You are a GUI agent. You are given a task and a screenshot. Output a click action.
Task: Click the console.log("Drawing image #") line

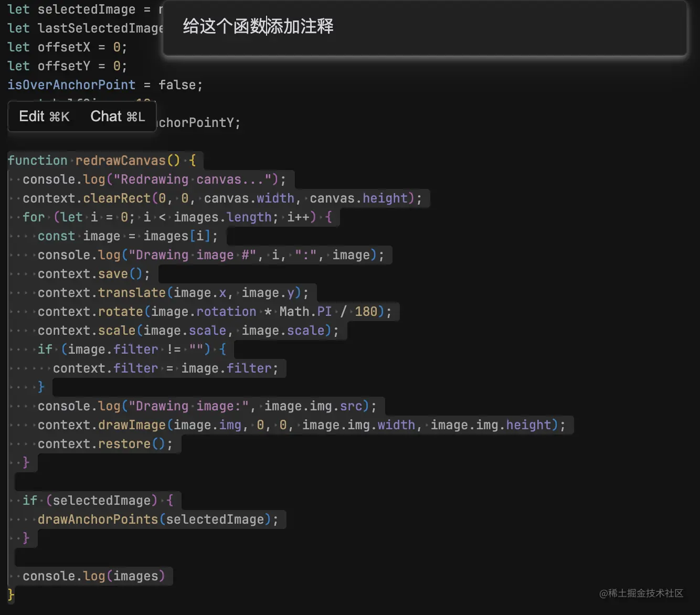click(211, 255)
